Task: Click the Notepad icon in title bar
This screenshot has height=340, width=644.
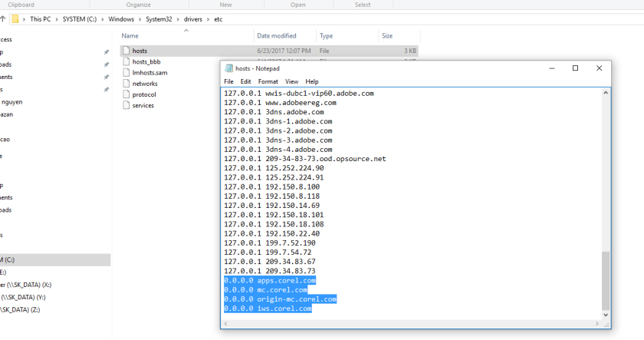Action: (x=228, y=68)
